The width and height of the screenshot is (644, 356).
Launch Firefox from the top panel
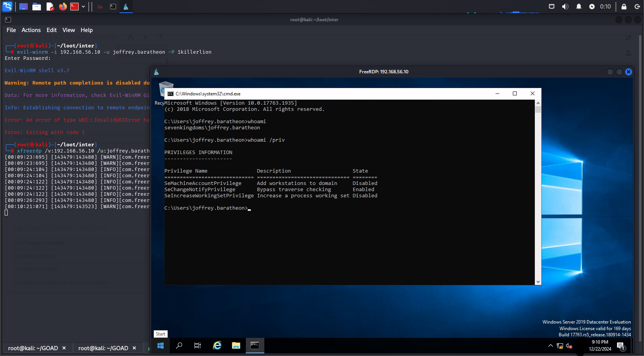coord(63,7)
